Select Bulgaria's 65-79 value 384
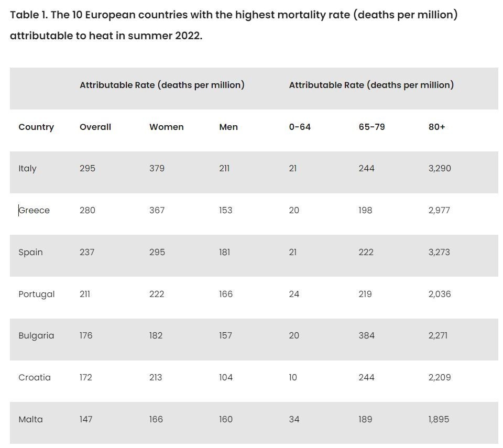The width and height of the screenshot is (503, 448). click(366, 335)
